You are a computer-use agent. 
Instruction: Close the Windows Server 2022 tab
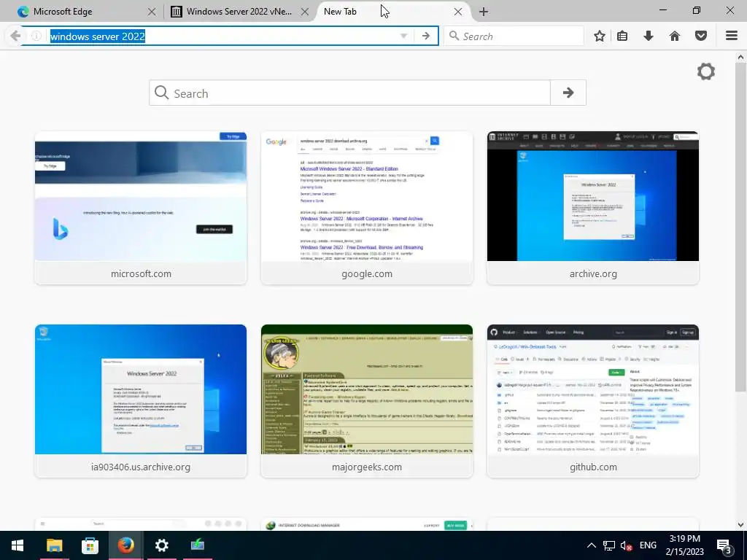click(x=305, y=12)
